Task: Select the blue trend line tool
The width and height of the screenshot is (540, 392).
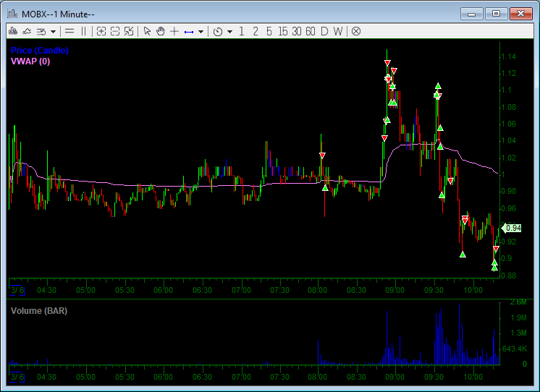Action: 189,32
